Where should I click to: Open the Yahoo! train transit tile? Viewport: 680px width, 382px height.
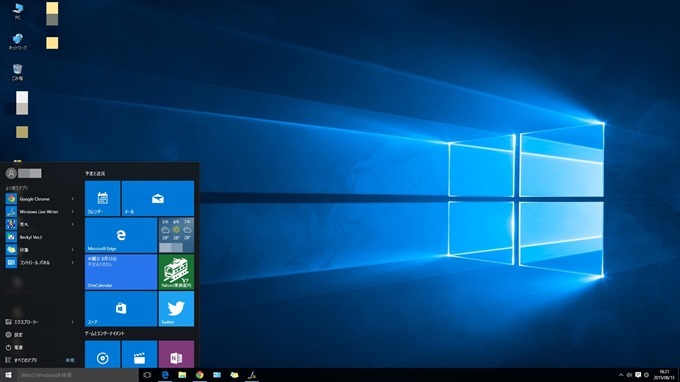(176, 272)
